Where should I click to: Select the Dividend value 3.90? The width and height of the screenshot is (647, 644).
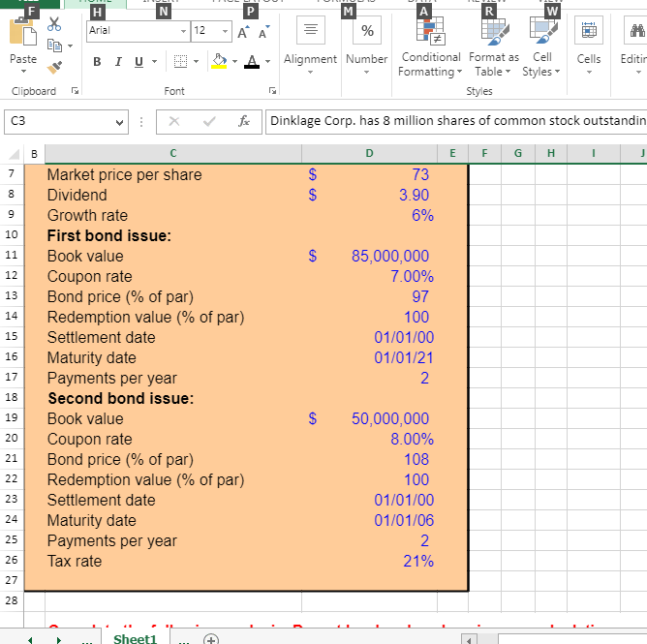369,195
